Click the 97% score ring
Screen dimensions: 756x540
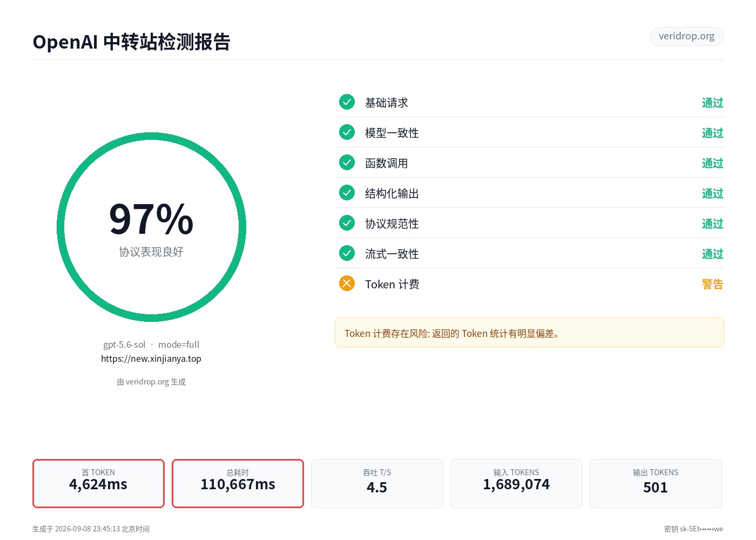click(x=151, y=227)
